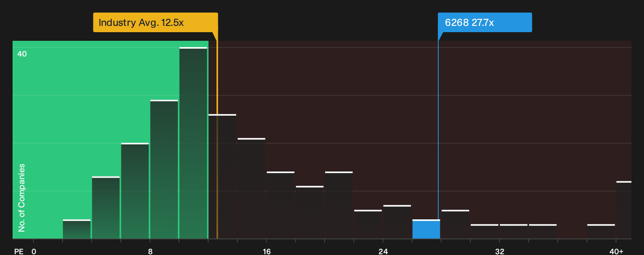Image resolution: width=644 pixels, height=255 pixels.
Task: Click the 40+ label on PE axis
Action: (x=617, y=251)
